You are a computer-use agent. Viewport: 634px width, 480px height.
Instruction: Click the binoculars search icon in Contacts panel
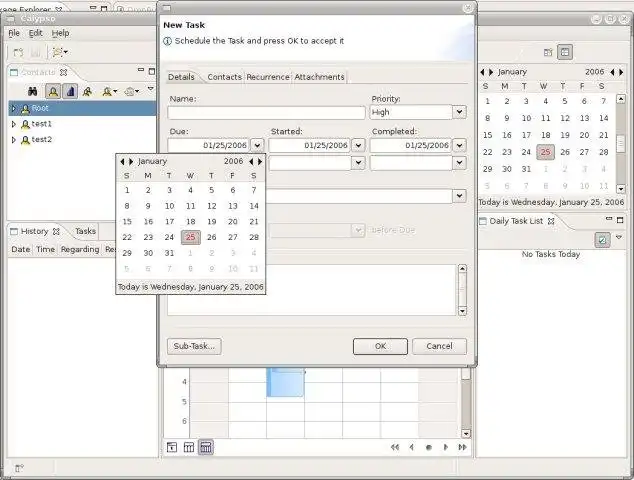point(32,91)
